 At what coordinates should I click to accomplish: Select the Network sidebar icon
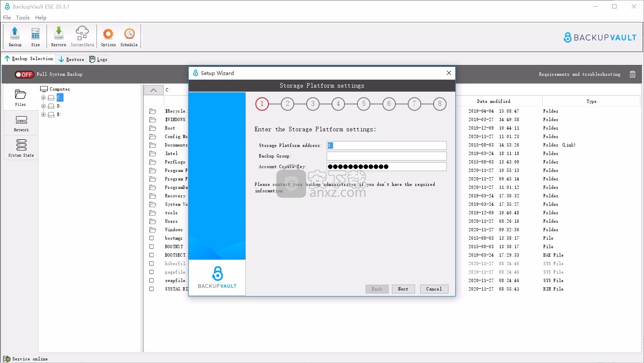21,123
